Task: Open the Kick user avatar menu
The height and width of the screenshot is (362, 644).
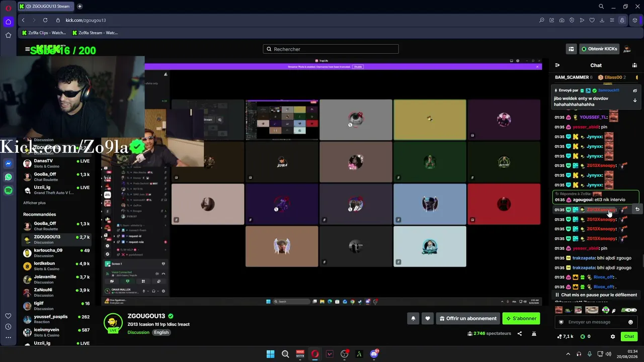Action: (627, 49)
